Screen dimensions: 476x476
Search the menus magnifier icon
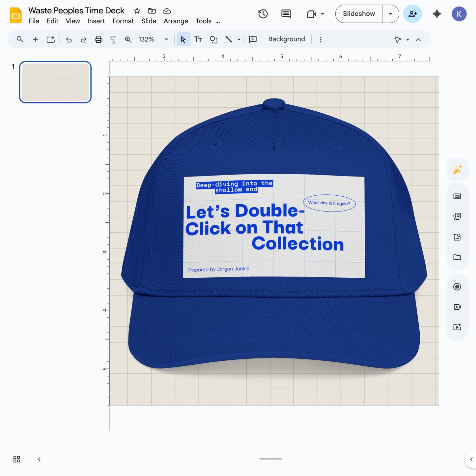pos(20,40)
